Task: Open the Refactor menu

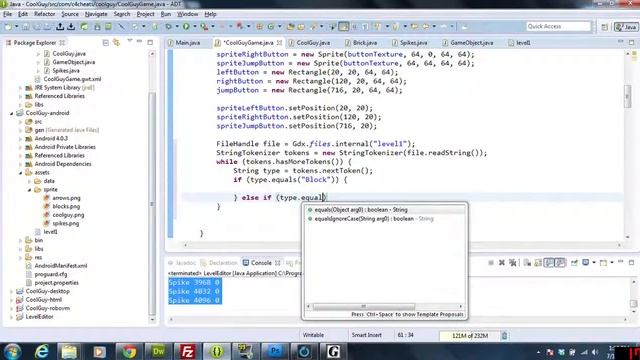Action: (x=44, y=14)
